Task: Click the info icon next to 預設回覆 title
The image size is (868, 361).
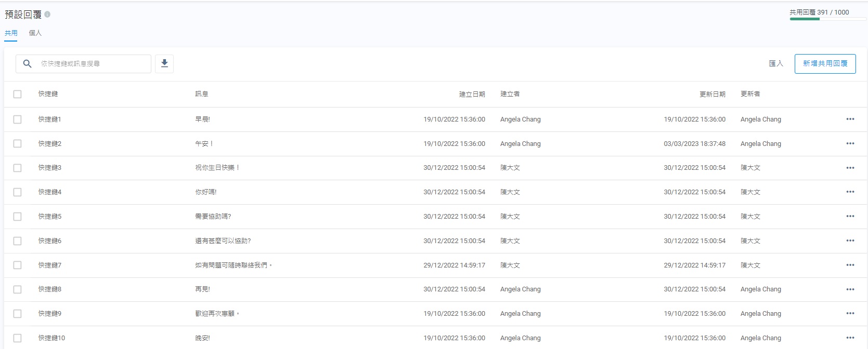Action: [47, 15]
